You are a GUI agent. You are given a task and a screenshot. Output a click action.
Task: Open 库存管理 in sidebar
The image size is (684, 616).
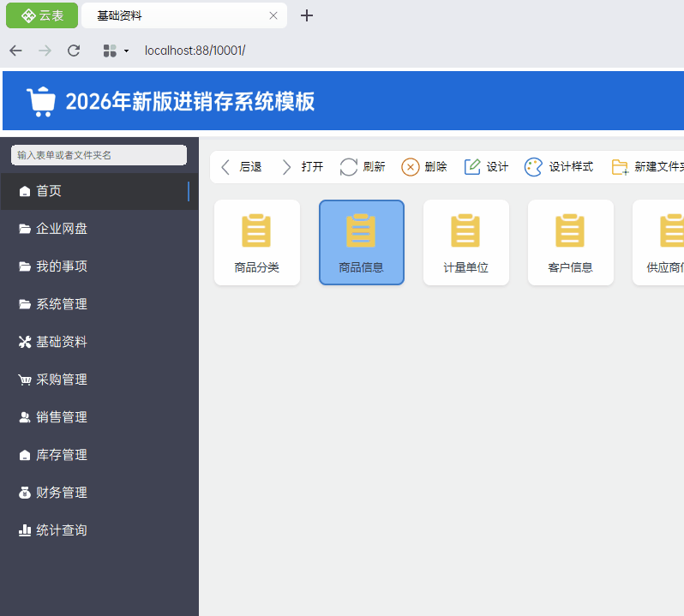click(x=99, y=455)
